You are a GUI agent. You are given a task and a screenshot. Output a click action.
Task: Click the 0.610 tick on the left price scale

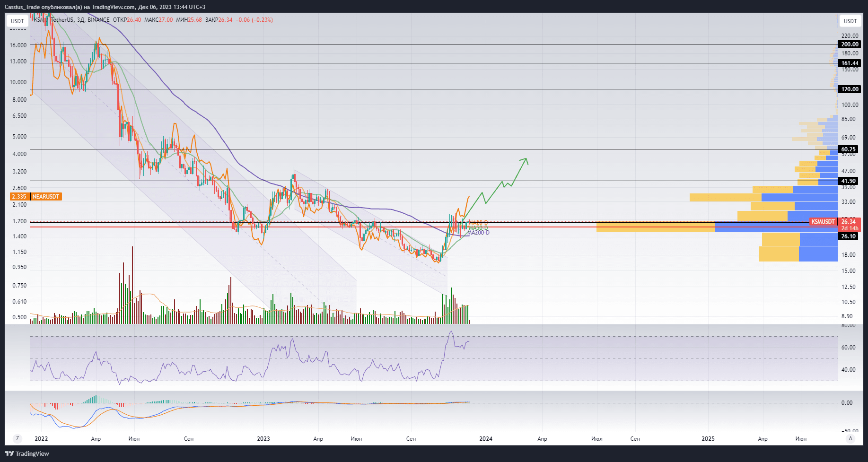point(19,302)
